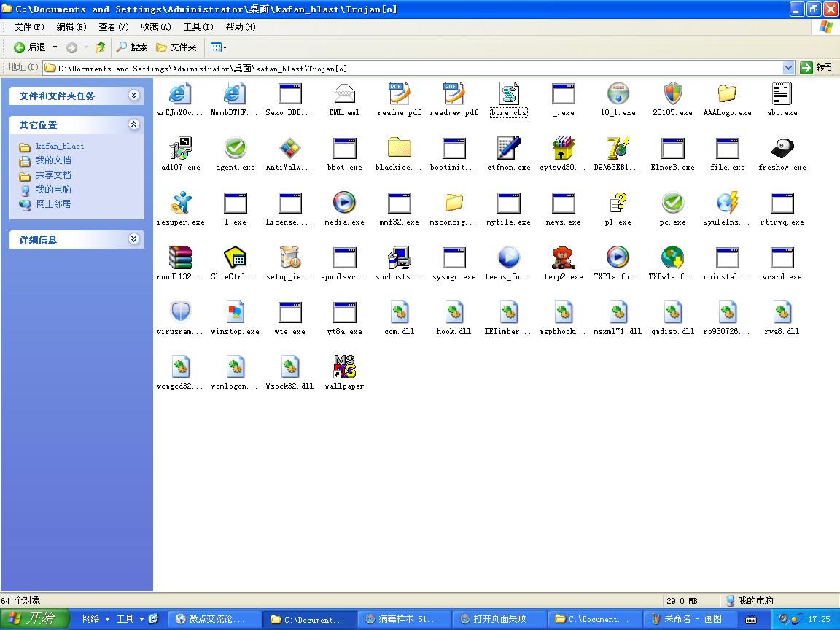Switch to 微点交流论 taskbar window
Viewport: 840px width, 630px height.
[215, 619]
